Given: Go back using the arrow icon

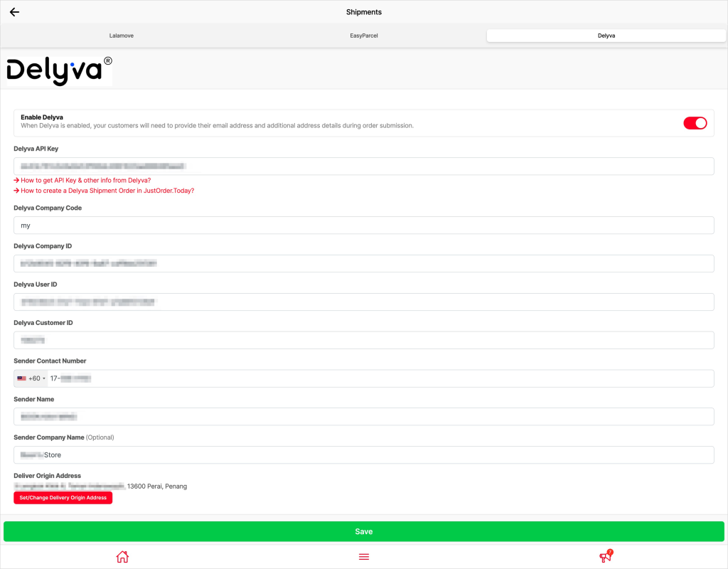Looking at the screenshot, I should click(x=14, y=12).
